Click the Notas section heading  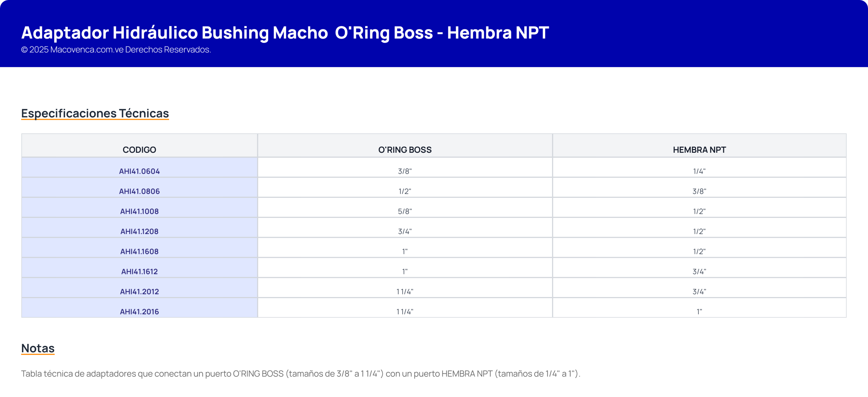click(38, 348)
